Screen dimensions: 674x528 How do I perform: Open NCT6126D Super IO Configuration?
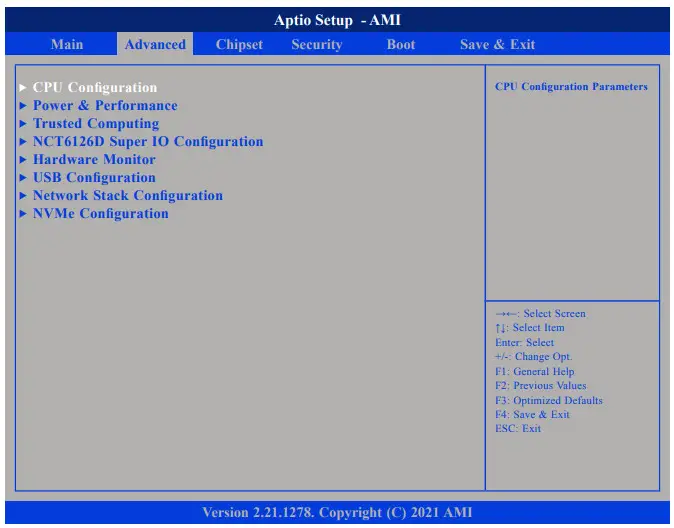[148, 141]
